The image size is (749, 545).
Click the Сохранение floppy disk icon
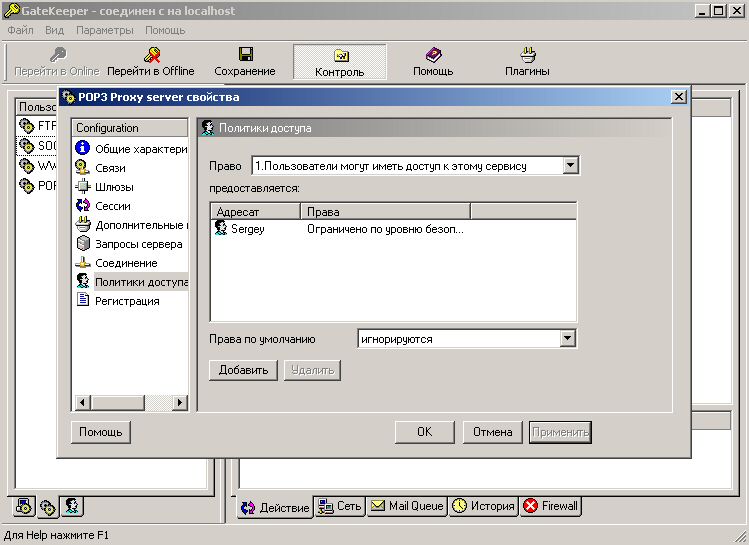[246, 54]
